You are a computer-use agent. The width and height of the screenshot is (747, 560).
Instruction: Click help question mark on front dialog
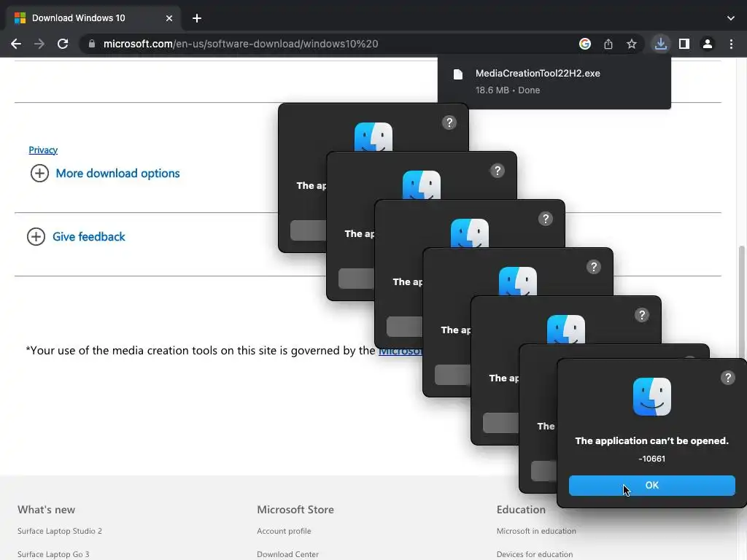(727, 378)
